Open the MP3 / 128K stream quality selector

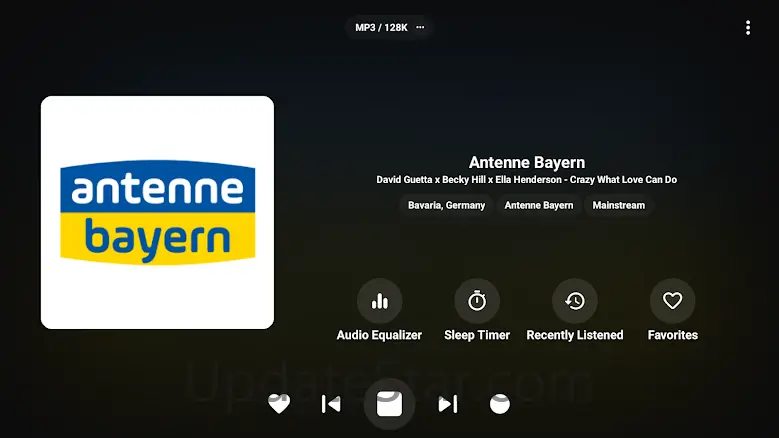pyautogui.click(x=390, y=27)
